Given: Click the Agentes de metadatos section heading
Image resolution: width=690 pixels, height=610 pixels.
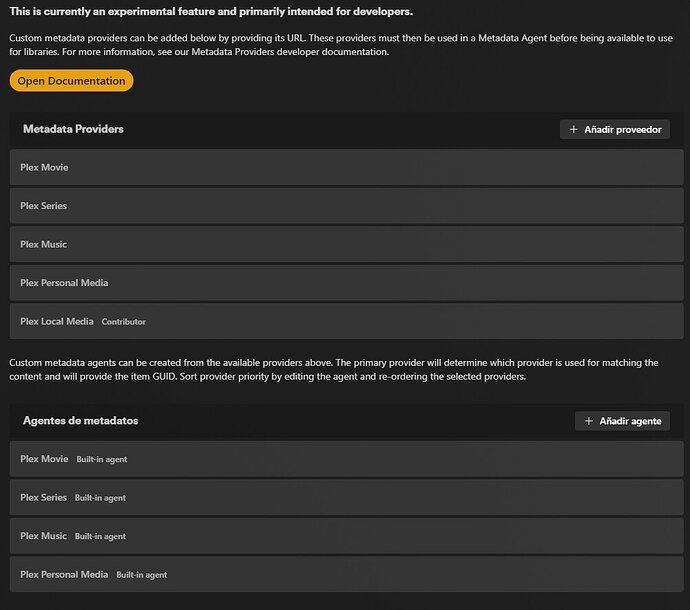Looking at the screenshot, I should pyautogui.click(x=81, y=421).
